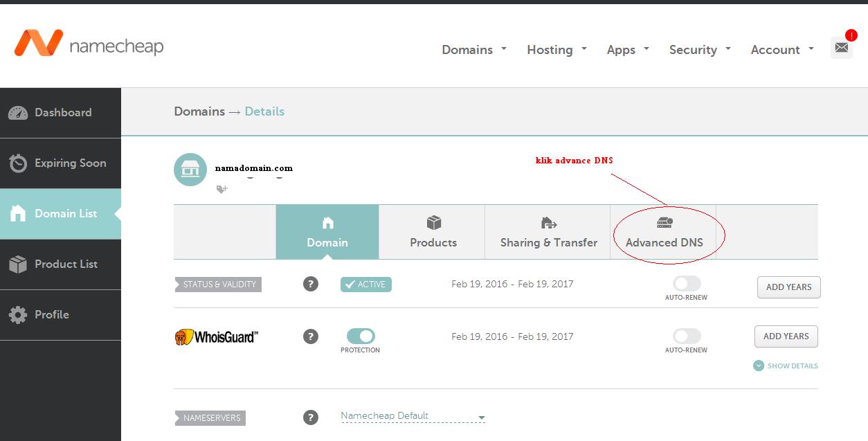Toggle domain auto-renew switch in Status row

[687, 283]
